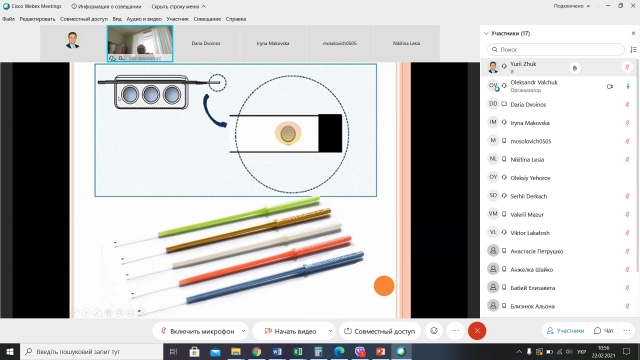The width and height of the screenshot is (640, 360).
Task: Toggle Yurii Zhuk's muted microphone icon
Action: click(x=627, y=67)
